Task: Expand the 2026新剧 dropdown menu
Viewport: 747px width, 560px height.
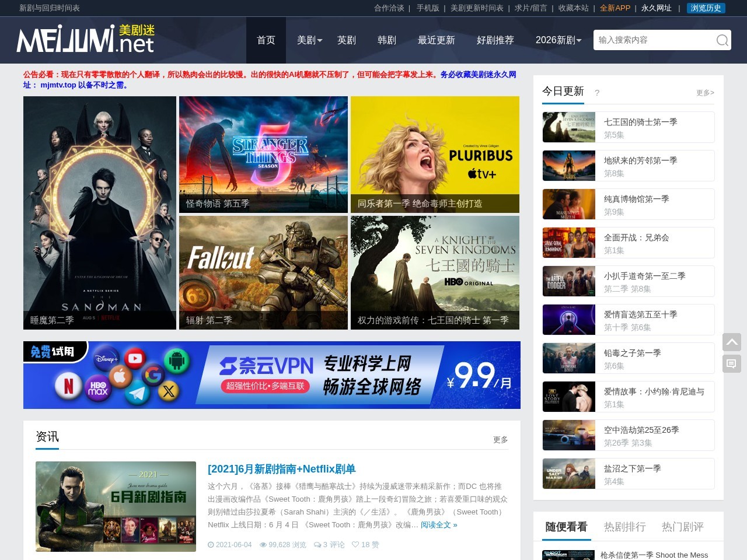Action: click(558, 40)
